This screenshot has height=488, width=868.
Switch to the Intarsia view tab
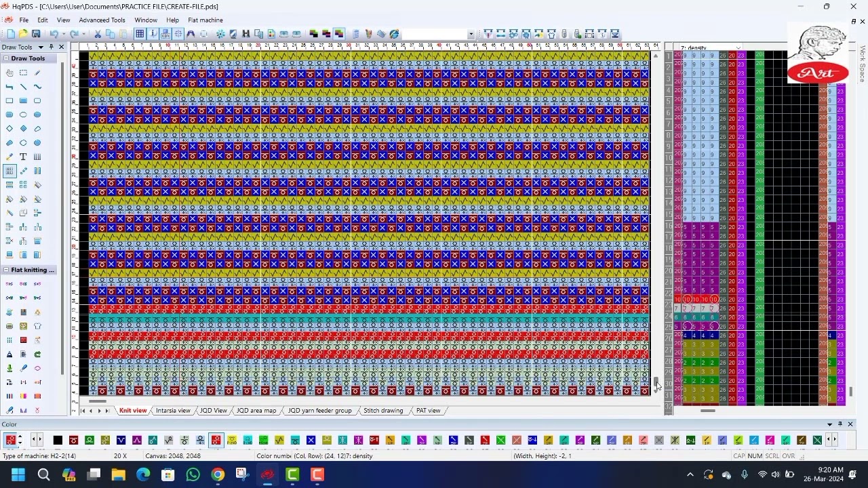pyautogui.click(x=173, y=411)
